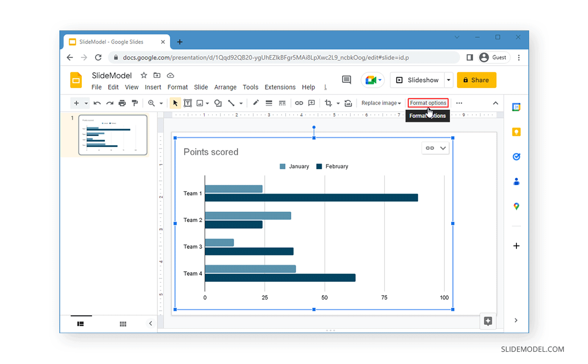Open the Edit menu

click(113, 87)
